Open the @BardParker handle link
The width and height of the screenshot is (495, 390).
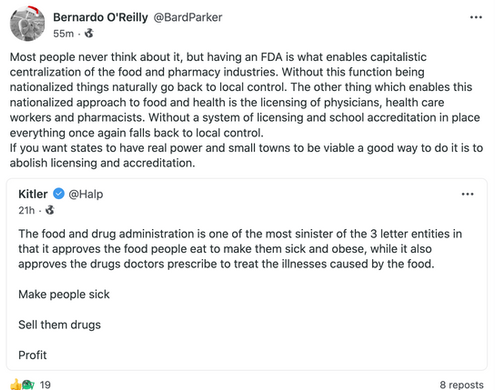point(188,17)
